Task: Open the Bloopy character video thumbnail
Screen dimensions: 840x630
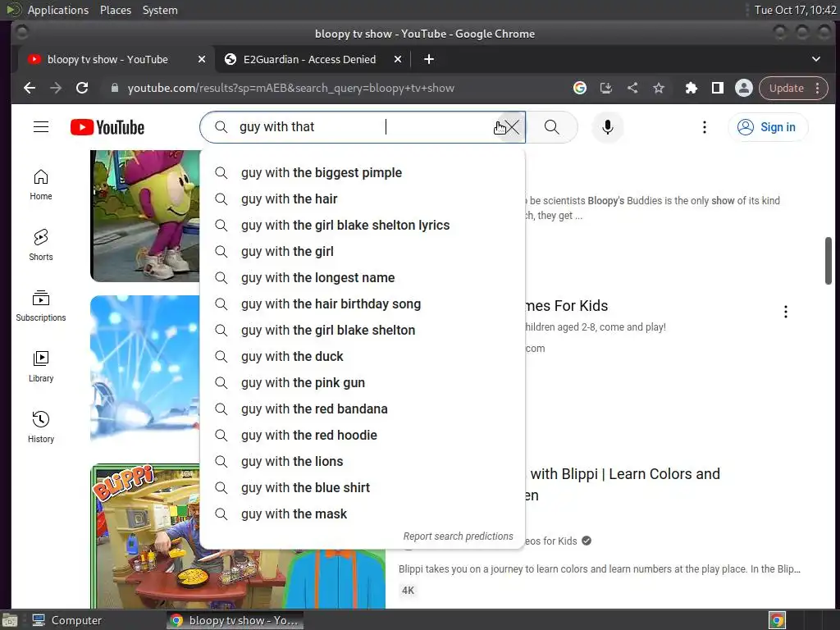Action: pyautogui.click(x=144, y=216)
